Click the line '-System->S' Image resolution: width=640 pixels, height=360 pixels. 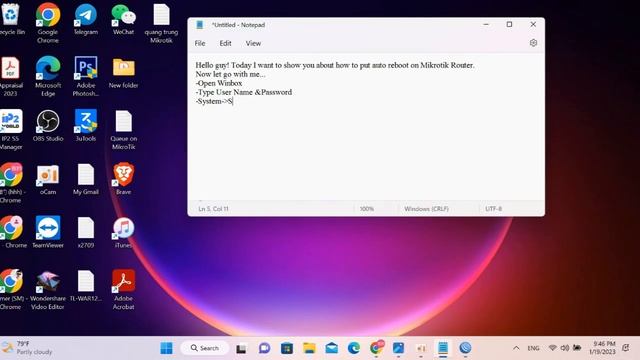coord(214,101)
